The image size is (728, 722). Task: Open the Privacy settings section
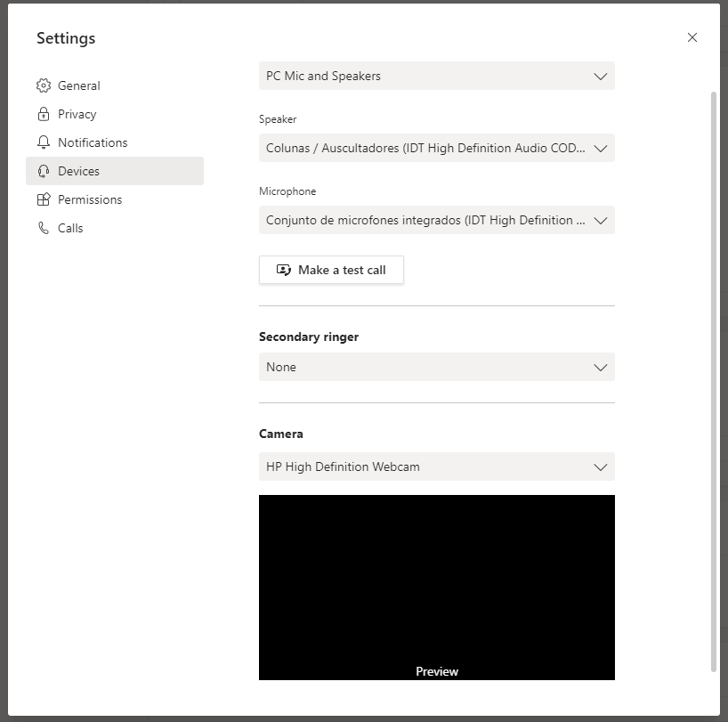[115, 114]
